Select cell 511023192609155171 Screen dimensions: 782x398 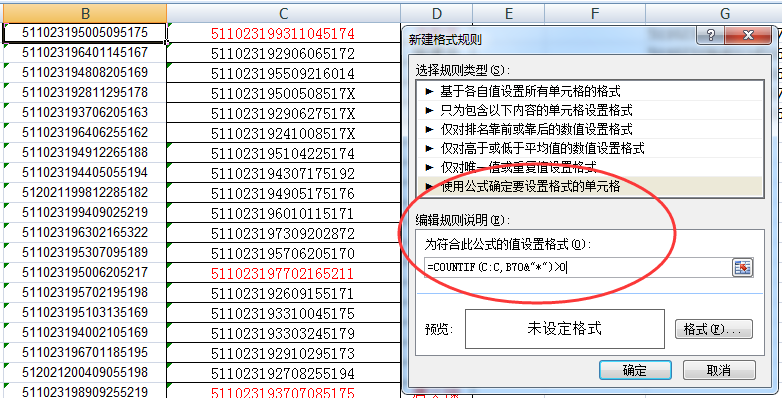coord(283,293)
